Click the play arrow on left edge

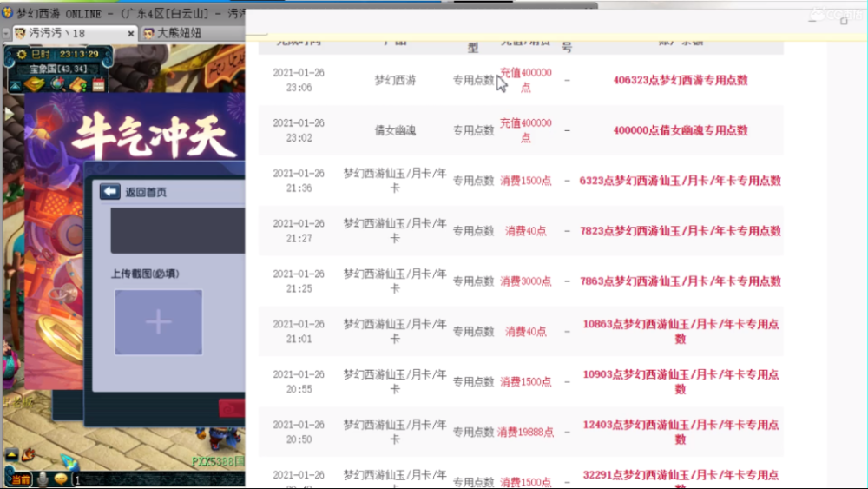(9, 115)
